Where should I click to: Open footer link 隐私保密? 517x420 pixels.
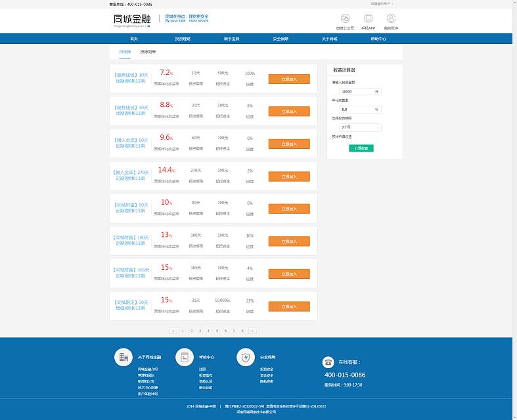[x=267, y=381]
